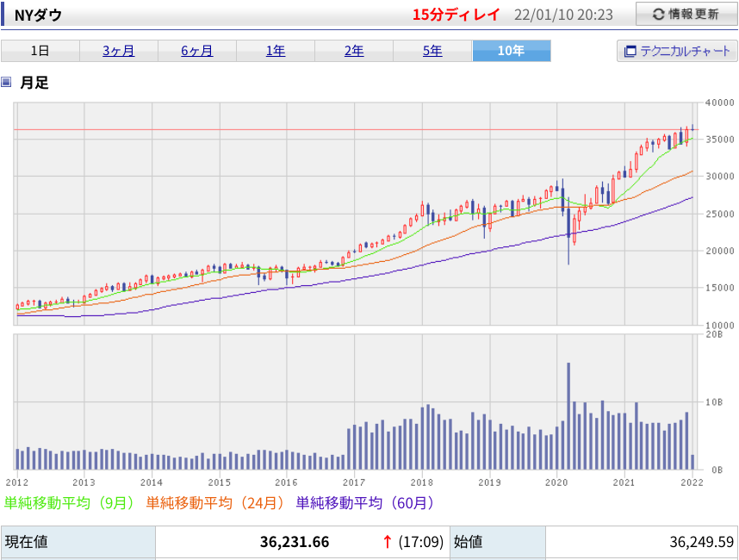The width and height of the screenshot is (739, 560).
Task: Click the 15分ディレイ delay notice
Action: click(456, 15)
